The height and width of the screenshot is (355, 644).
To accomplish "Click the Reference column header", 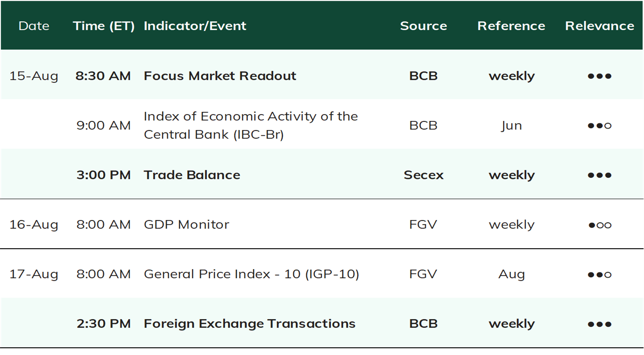I will 511,26.
